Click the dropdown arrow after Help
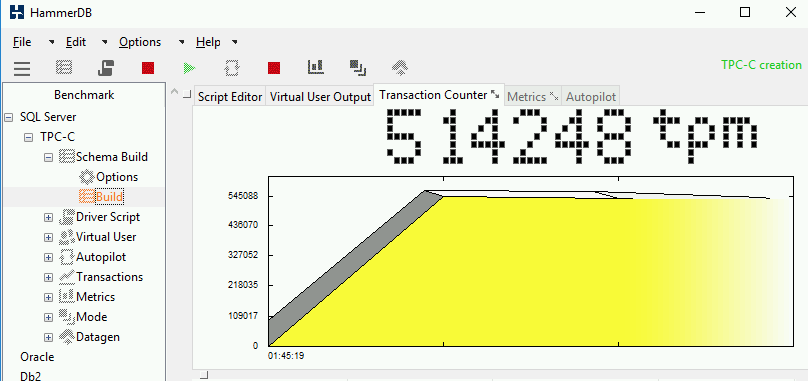The height and width of the screenshot is (381, 808). [x=234, y=42]
